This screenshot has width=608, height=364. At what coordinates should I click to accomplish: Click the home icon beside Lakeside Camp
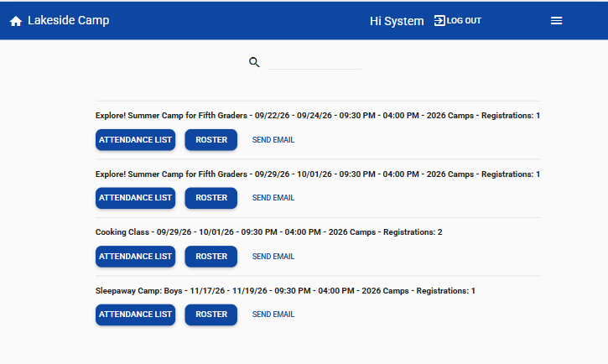(16, 21)
